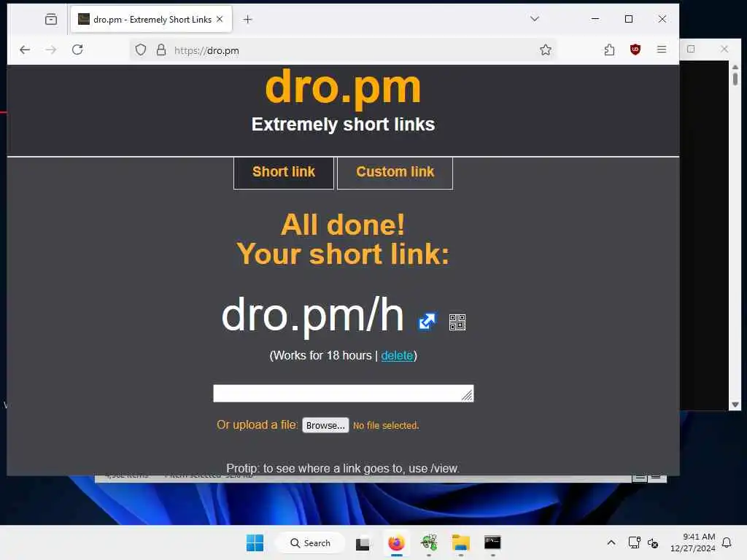747x560 pixels.
Task: Focus the URL input text area
Action: pyautogui.click(x=343, y=393)
